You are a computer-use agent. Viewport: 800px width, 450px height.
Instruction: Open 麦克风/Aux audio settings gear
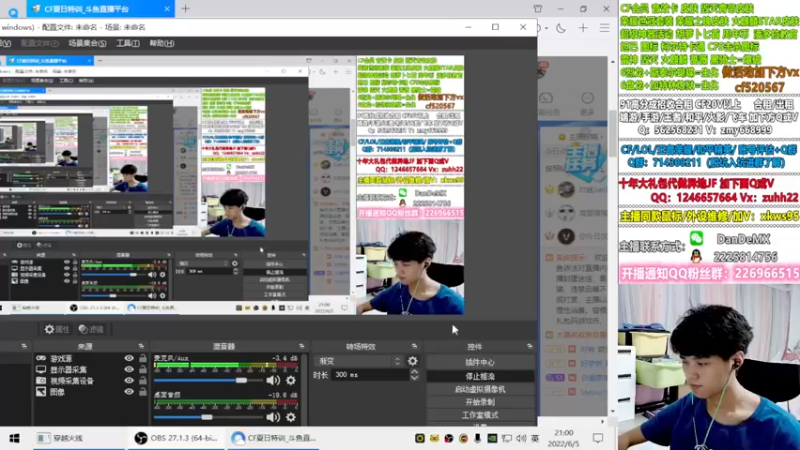291,380
